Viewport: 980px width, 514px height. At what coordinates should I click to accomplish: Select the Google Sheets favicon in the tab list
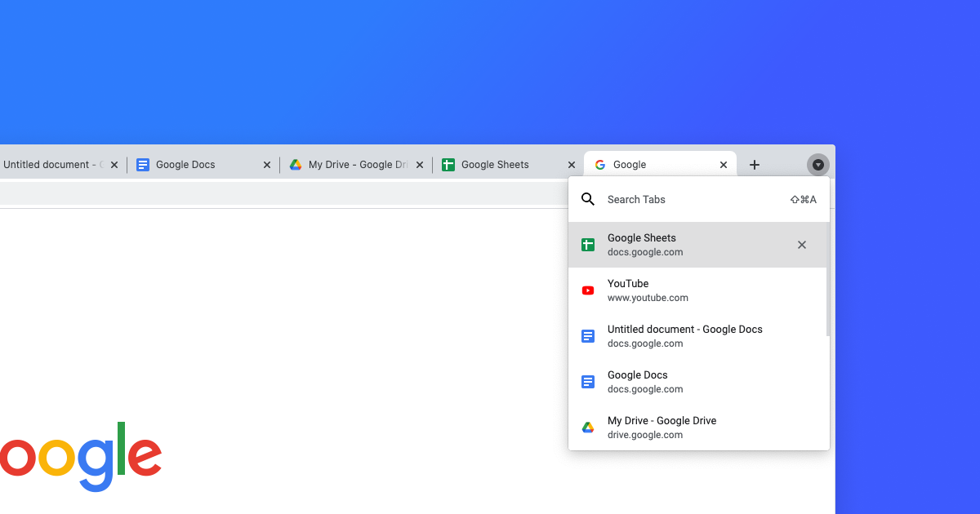tap(588, 244)
